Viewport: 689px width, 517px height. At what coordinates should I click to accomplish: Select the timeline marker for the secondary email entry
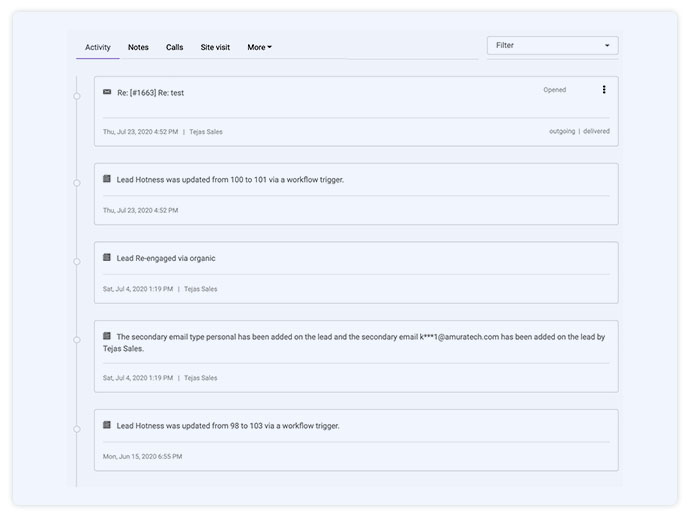click(77, 340)
